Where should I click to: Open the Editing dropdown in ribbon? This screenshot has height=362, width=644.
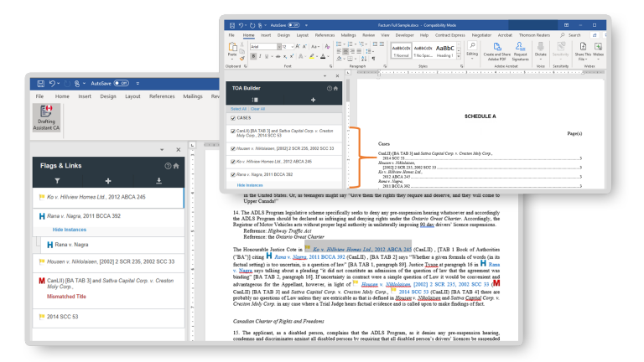click(472, 49)
